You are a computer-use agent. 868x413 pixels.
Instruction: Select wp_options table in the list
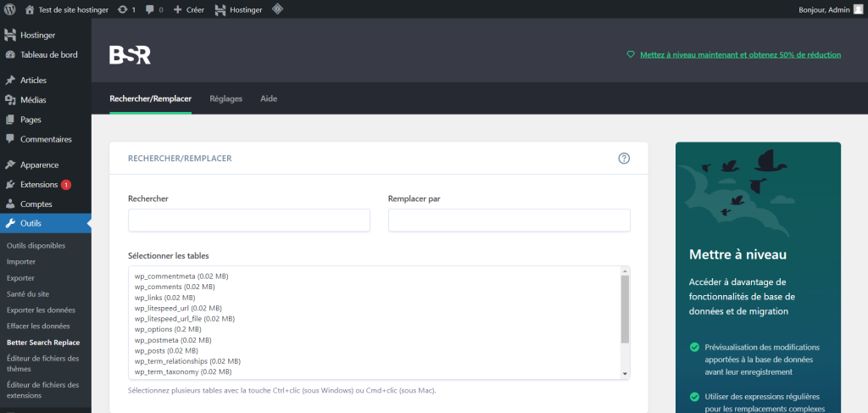(168, 329)
